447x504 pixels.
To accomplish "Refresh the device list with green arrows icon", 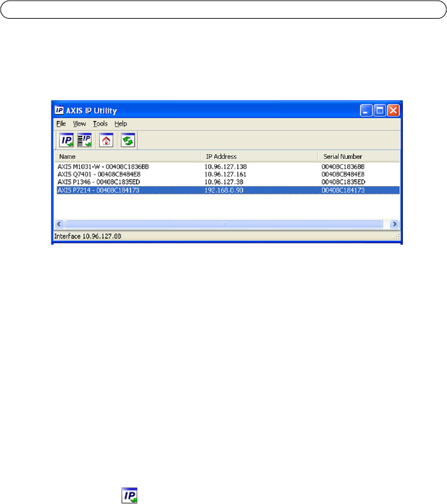I will point(128,140).
